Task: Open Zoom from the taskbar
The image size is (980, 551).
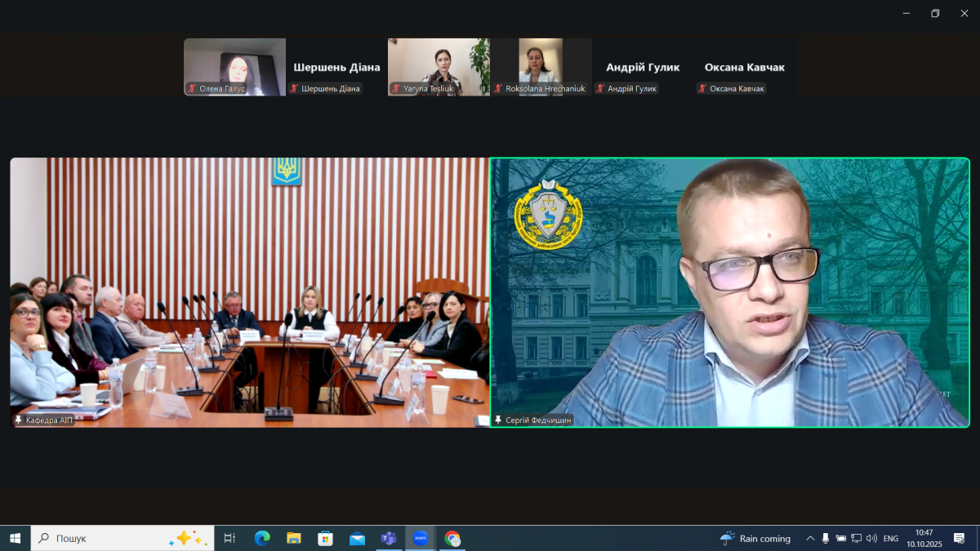Action: 421,538
